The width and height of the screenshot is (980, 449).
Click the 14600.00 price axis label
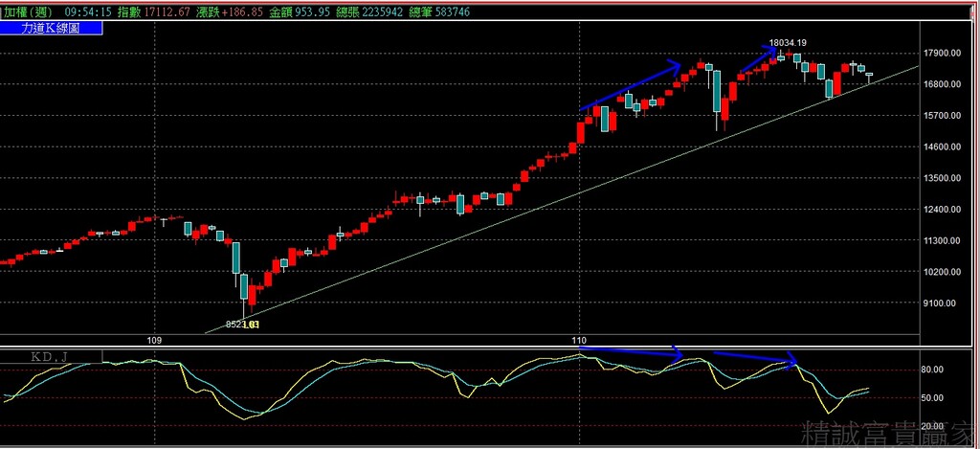click(x=943, y=147)
